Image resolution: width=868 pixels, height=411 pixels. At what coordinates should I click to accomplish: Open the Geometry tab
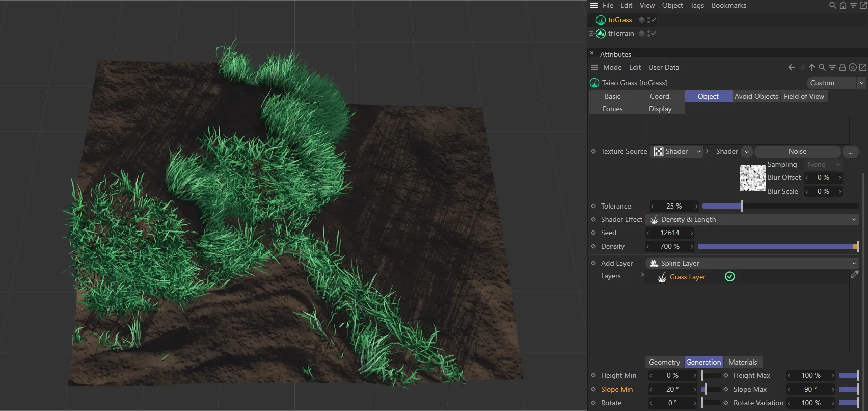(664, 362)
